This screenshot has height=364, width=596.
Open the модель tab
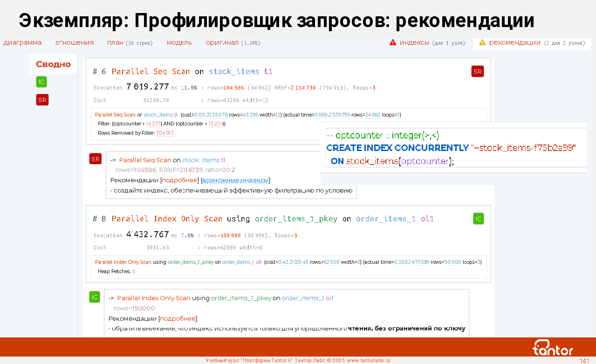pos(179,42)
